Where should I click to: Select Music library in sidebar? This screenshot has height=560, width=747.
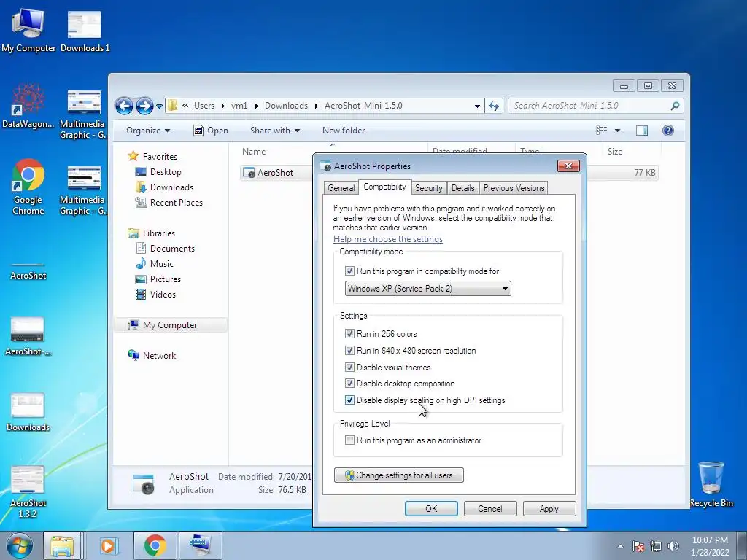point(155,263)
